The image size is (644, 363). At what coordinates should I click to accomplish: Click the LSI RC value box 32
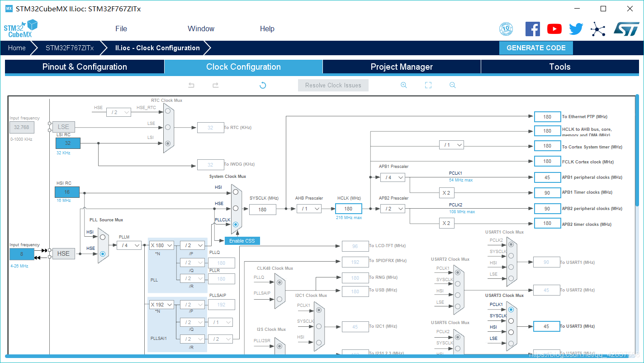coord(68,143)
